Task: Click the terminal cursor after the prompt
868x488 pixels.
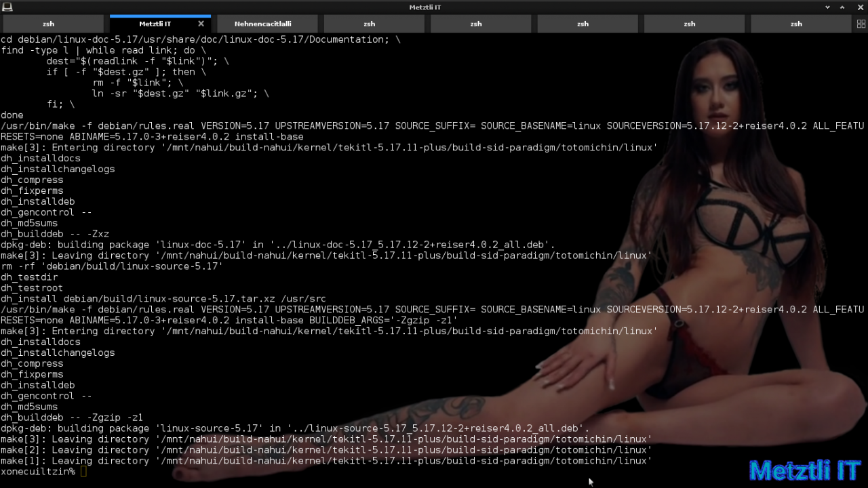Action: click(x=83, y=472)
